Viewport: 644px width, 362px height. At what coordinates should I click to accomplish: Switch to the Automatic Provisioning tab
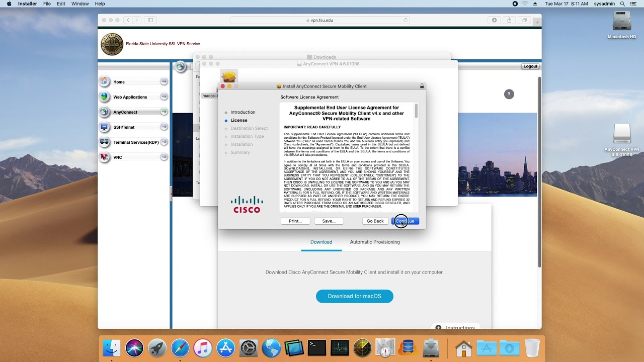point(375,242)
